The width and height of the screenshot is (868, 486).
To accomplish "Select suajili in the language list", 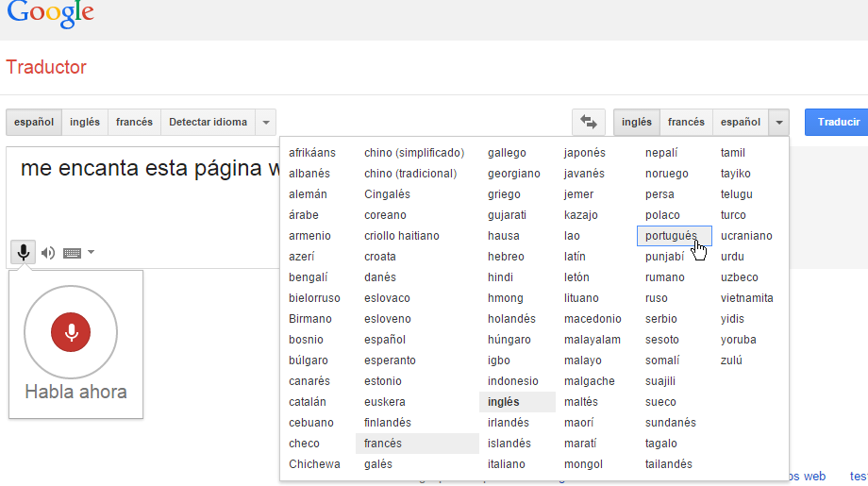I will 659,381.
